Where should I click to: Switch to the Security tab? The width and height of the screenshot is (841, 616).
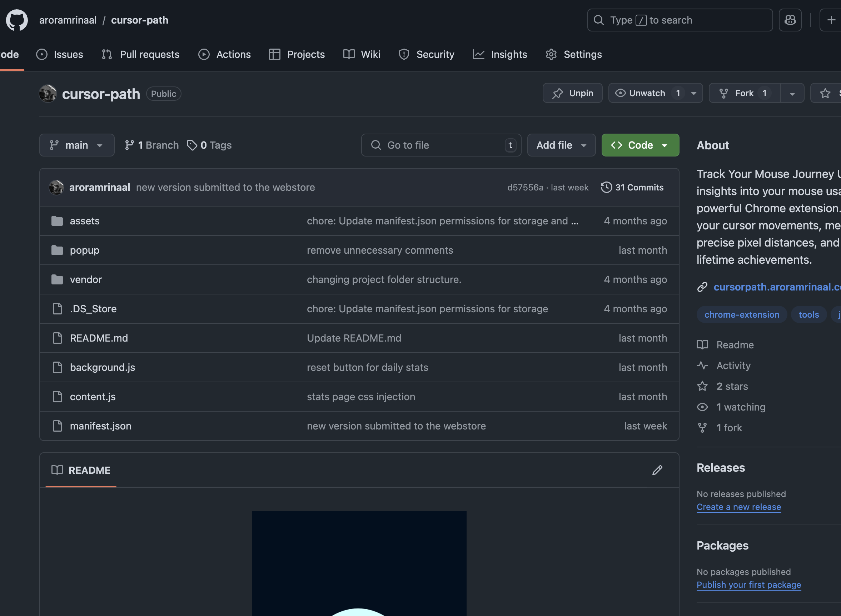pyautogui.click(x=427, y=54)
